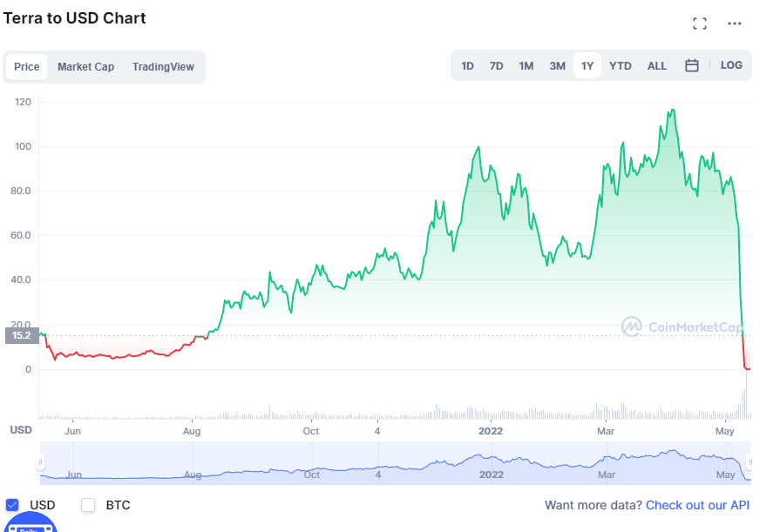The width and height of the screenshot is (773, 532).
Task: Click the USD axis unit label
Action: coord(21,430)
